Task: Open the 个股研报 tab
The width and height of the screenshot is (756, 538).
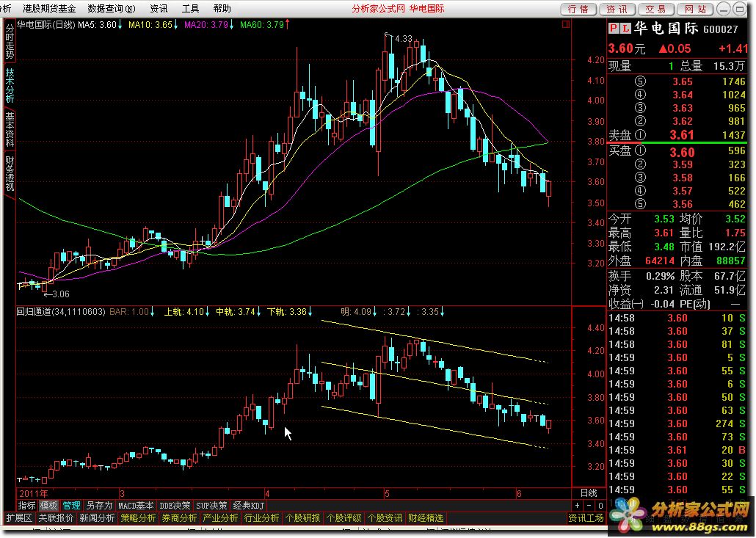Action: tap(303, 518)
